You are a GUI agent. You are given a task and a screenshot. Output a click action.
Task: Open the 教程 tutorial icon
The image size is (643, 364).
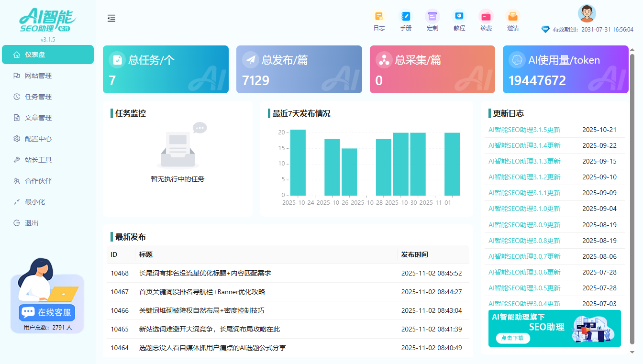point(459,16)
